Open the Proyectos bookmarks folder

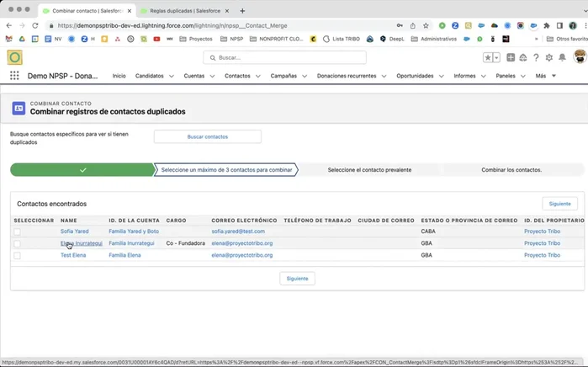[x=196, y=39]
